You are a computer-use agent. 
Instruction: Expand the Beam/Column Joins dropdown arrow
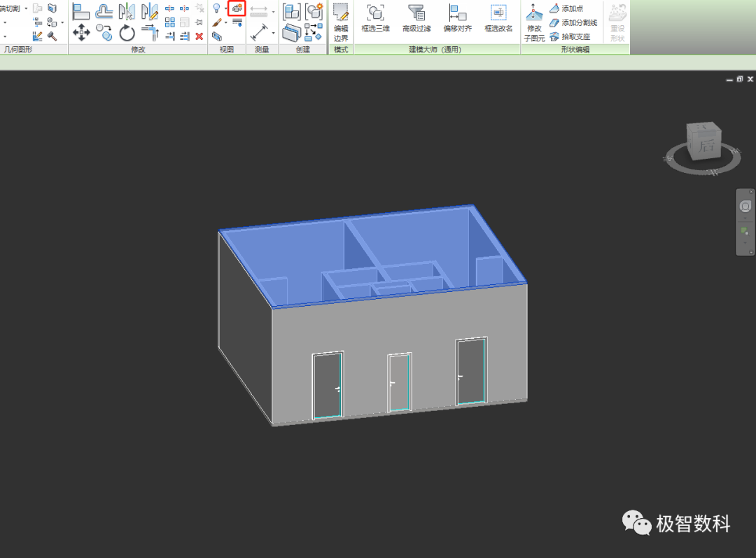[x=62, y=22]
